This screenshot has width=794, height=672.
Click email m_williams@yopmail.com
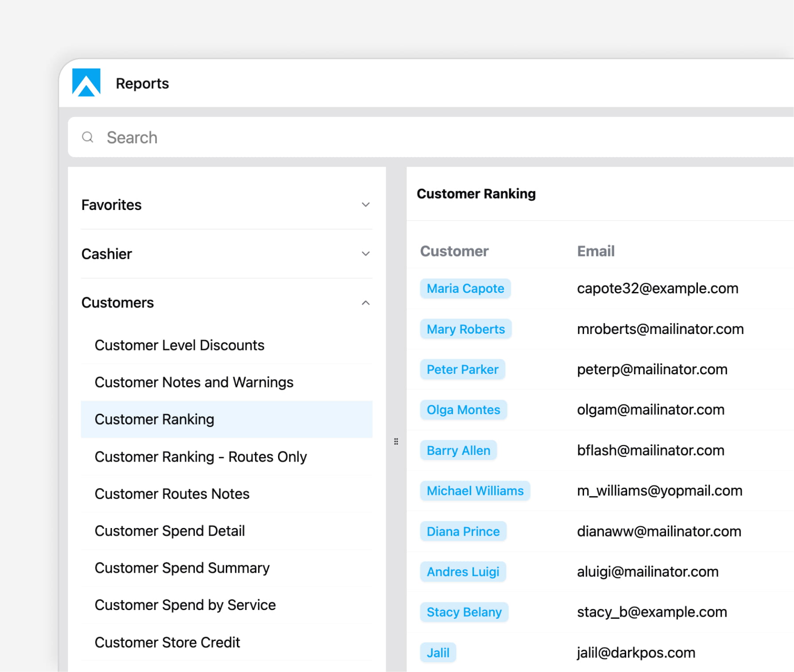click(x=660, y=491)
